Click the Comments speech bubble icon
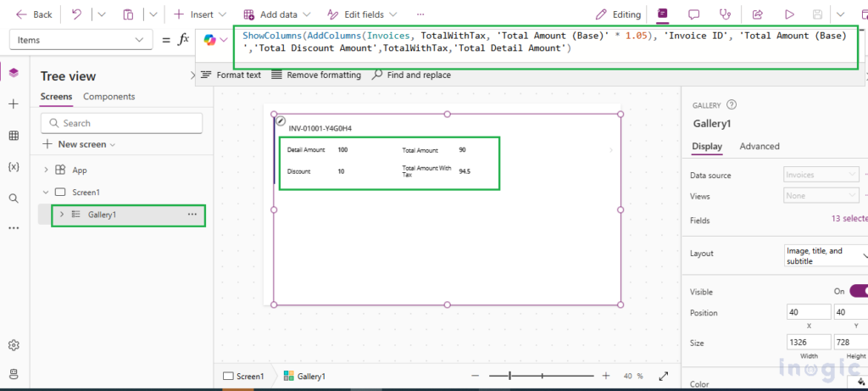The height and width of the screenshot is (391, 868). pos(693,14)
